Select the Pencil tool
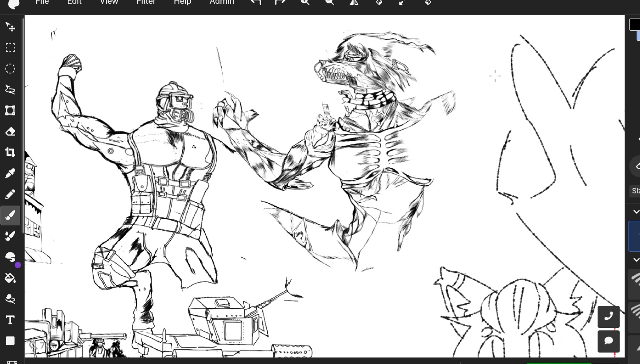Viewport: 640px width, 364px height. tap(10, 194)
